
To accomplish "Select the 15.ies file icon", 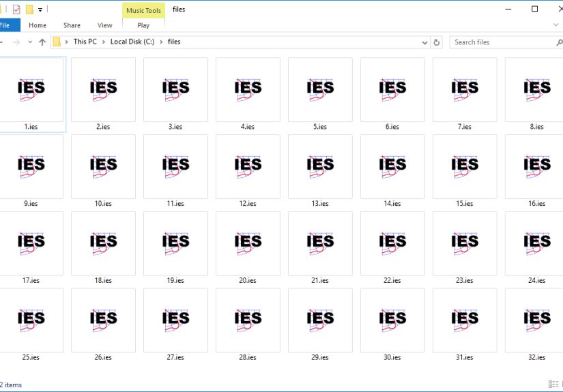I will (x=465, y=167).
